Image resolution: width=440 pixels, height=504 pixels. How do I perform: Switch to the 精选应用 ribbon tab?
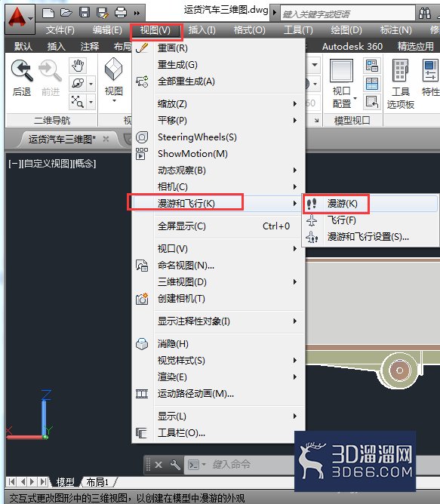tap(416, 47)
